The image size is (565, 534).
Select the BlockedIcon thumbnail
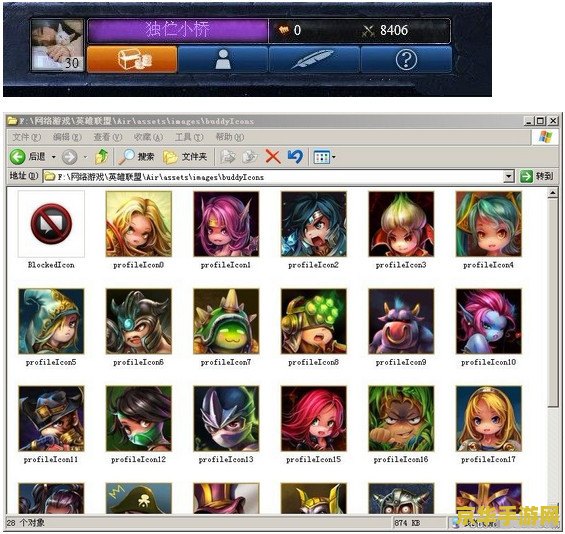point(51,224)
